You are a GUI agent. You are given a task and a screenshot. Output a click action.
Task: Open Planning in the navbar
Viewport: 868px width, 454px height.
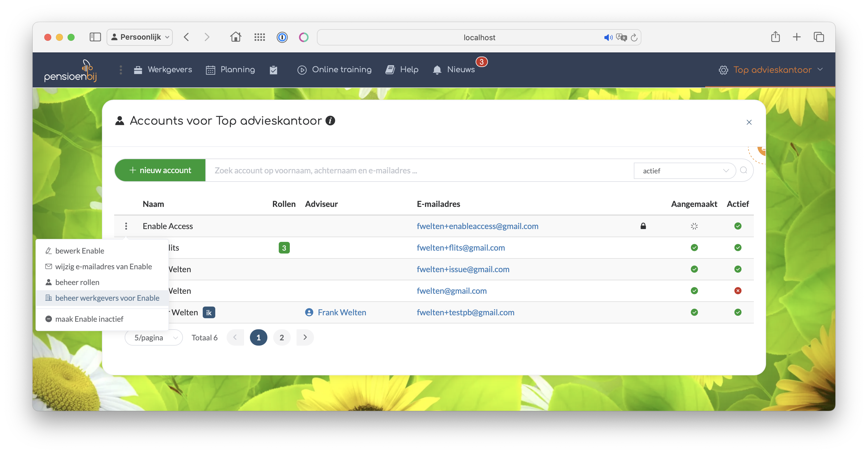[230, 69]
